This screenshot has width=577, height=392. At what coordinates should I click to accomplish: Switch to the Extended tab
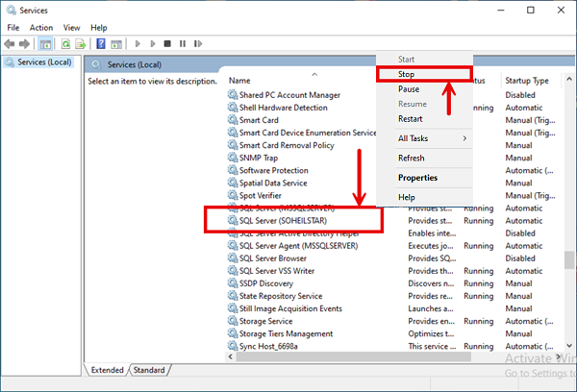107,370
